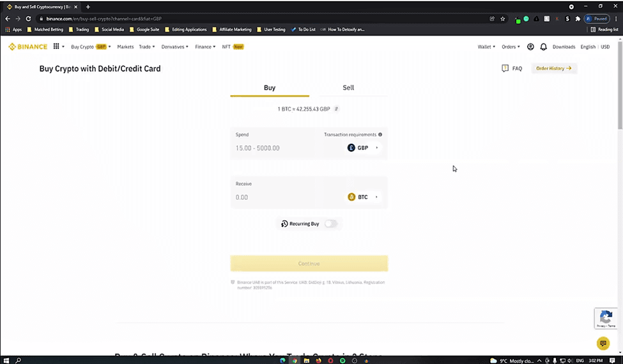Screen dimensions: 623x364
Task: Click the reCAPTCHA badge
Action: (x=606, y=319)
